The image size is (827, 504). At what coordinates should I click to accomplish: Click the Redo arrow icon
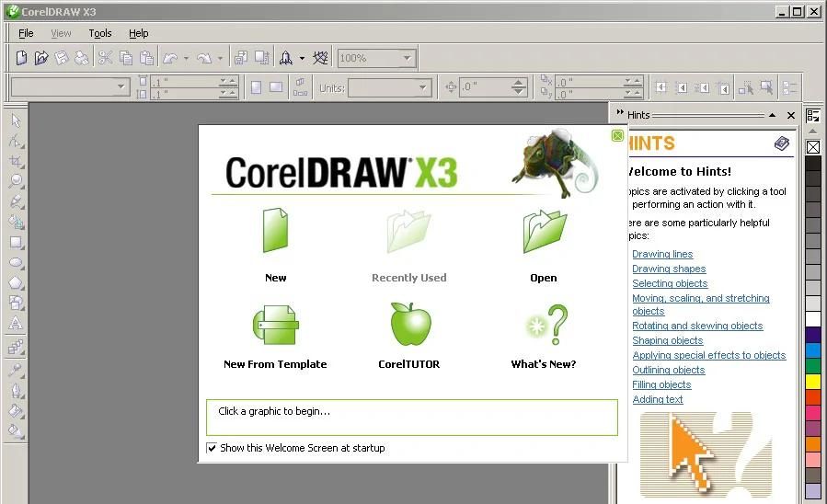[x=204, y=58]
